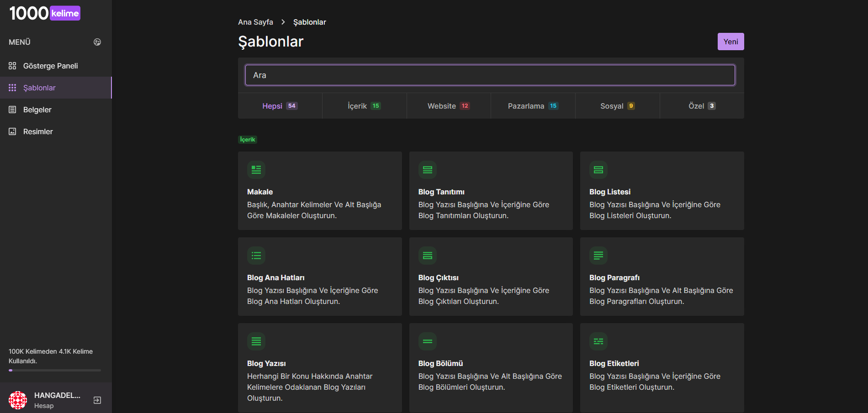Click the HANGADEL account avatar
Screen dimensions: 868x413
18,400
